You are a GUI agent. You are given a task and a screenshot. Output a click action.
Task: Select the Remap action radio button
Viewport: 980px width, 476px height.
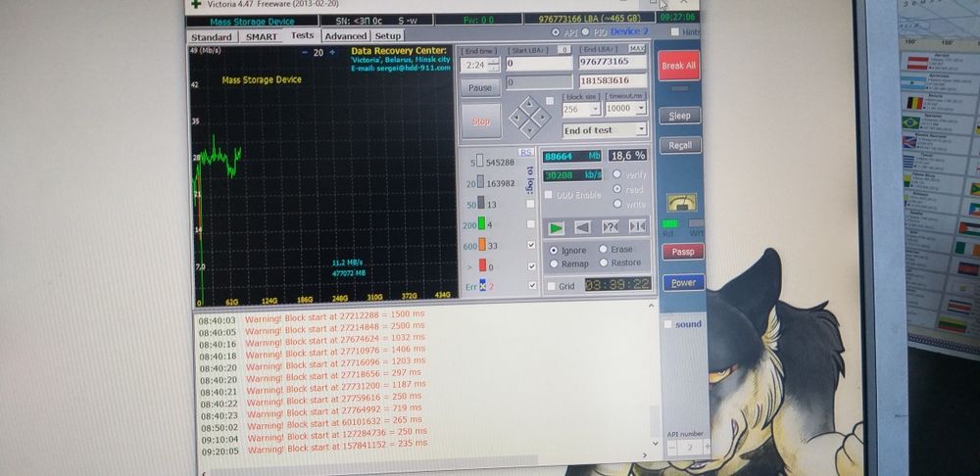point(554,264)
